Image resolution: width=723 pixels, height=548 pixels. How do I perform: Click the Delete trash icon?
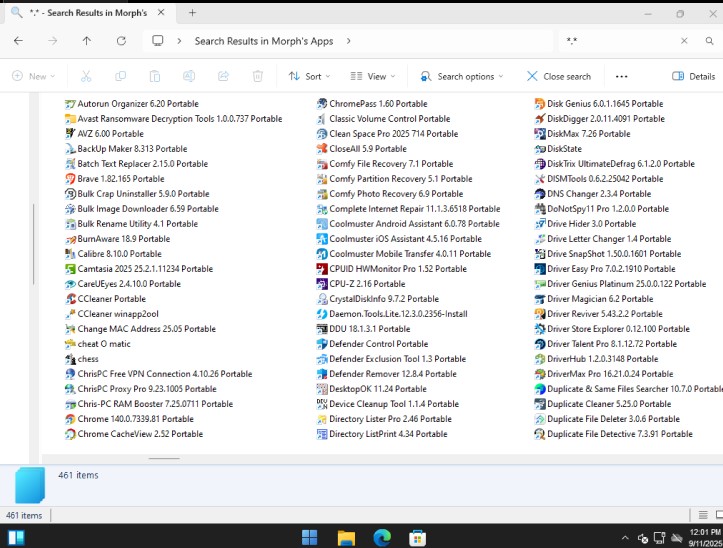click(258, 76)
